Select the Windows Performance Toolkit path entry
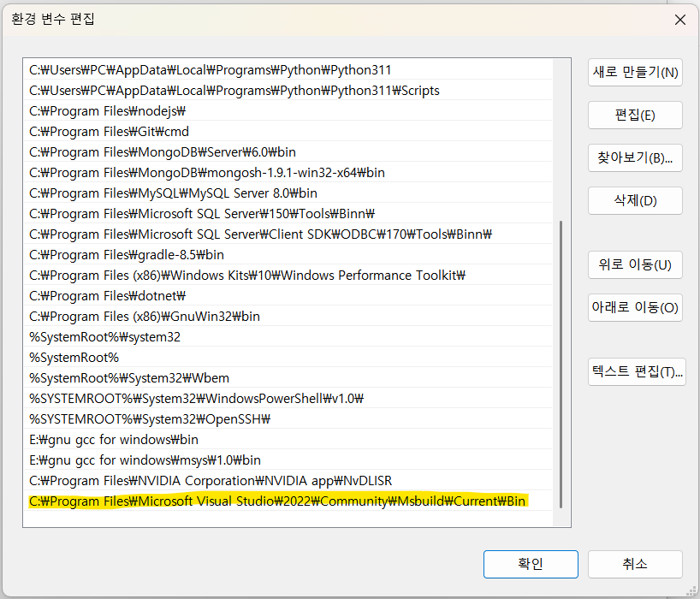The height and width of the screenshot is (599, 700). pos(288,276)
